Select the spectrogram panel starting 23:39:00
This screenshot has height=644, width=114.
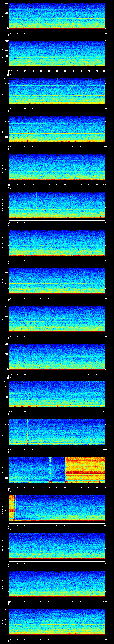57,394
